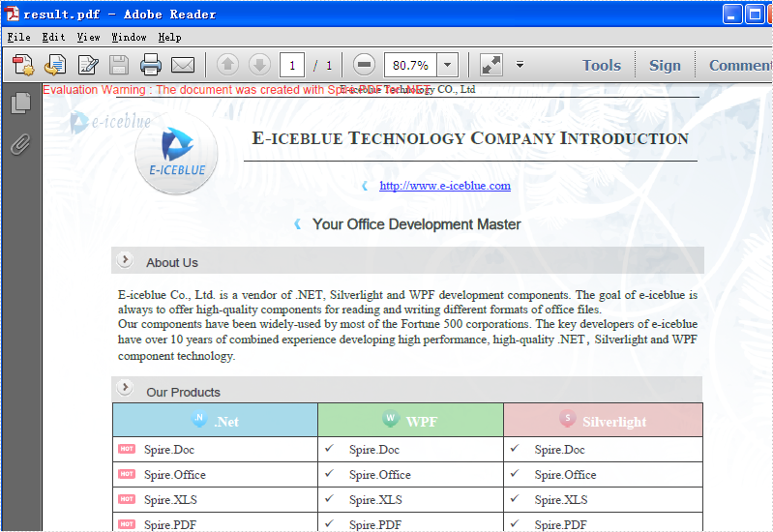The height and width of the screenshot is (532, 773).
Task: Click the WPF column header
Action: tap(410, 420)
